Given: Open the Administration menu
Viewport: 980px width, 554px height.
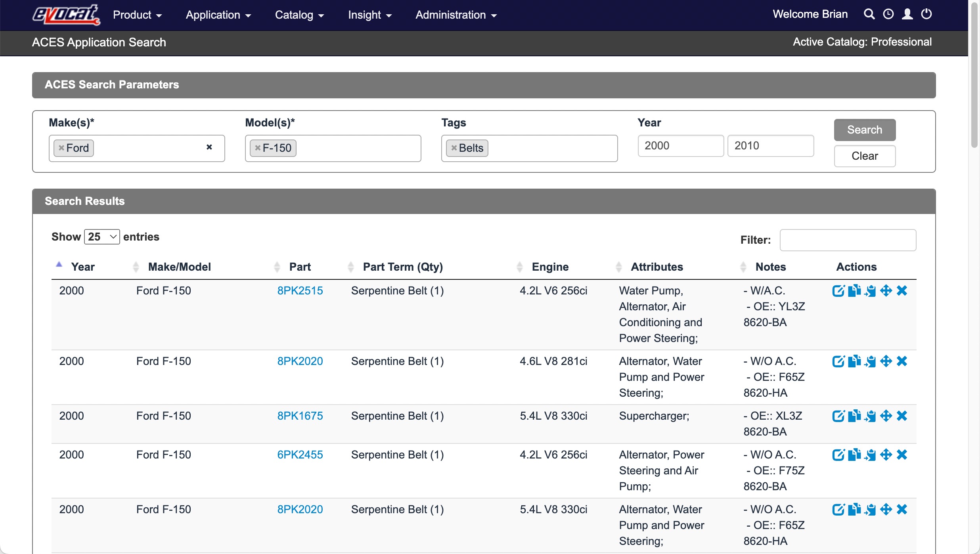Looking at the screenshot, I should coord(456,15).
